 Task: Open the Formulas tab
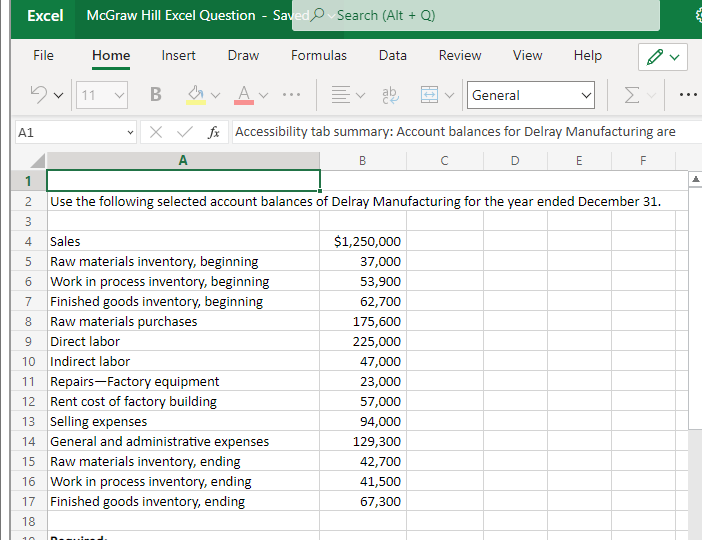tap(319, 56)
